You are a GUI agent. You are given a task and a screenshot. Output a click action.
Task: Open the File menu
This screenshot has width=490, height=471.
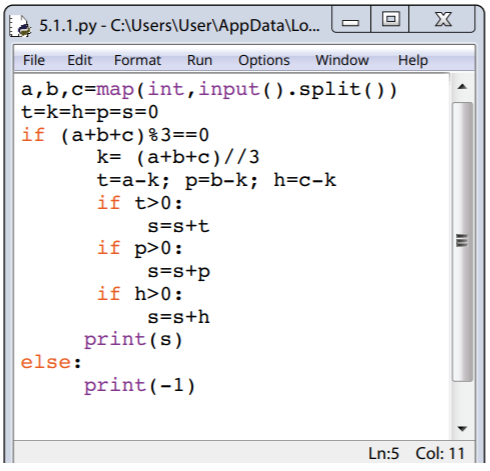[x=34, y=60]
